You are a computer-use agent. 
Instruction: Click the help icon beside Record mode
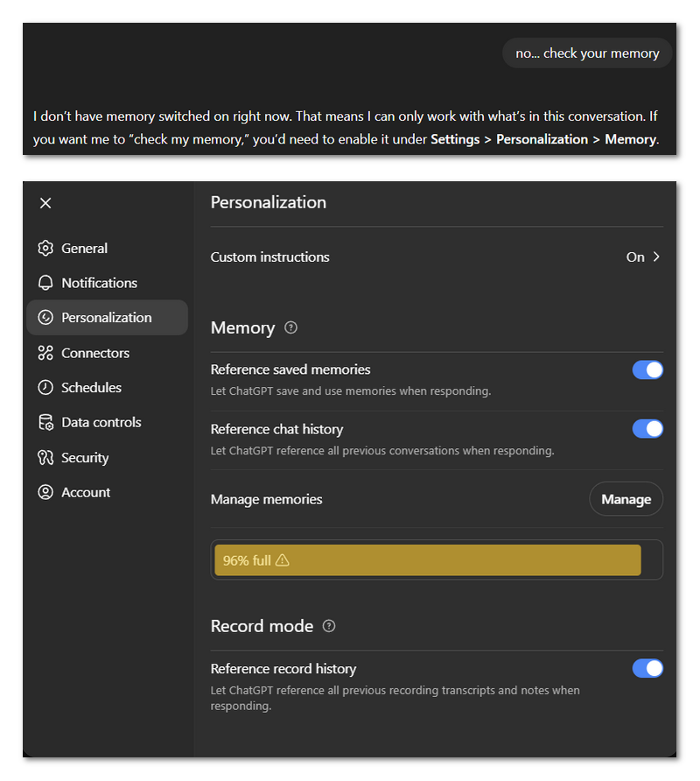tap(329, 626)
